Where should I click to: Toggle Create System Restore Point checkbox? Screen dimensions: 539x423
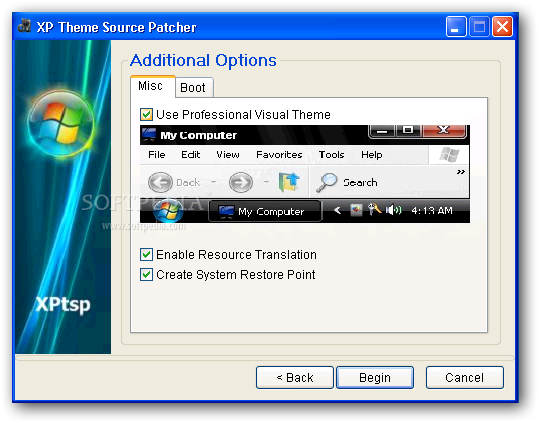(x=146, y=275)
